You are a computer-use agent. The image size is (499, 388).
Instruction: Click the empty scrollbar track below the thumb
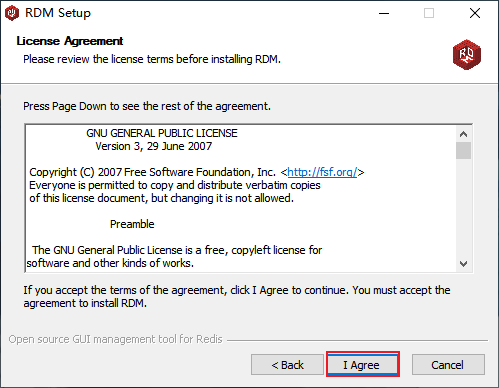click(x=463, y=207)
